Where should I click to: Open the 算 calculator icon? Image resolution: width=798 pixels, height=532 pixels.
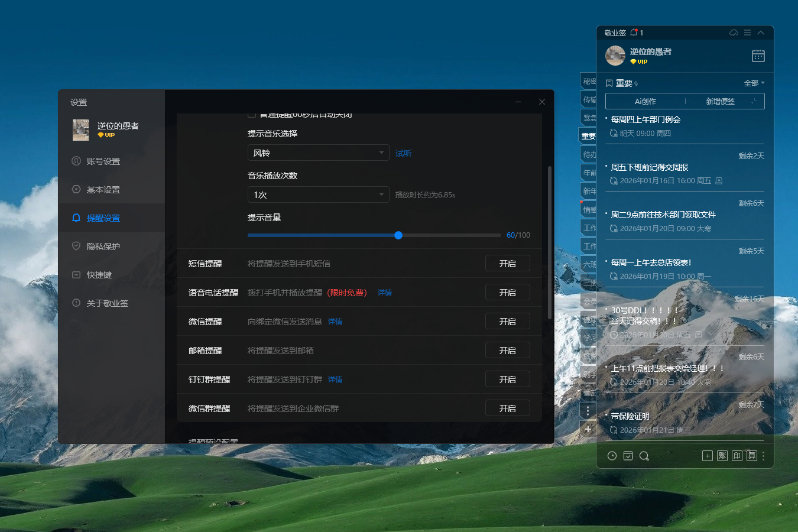pos(751,456)
